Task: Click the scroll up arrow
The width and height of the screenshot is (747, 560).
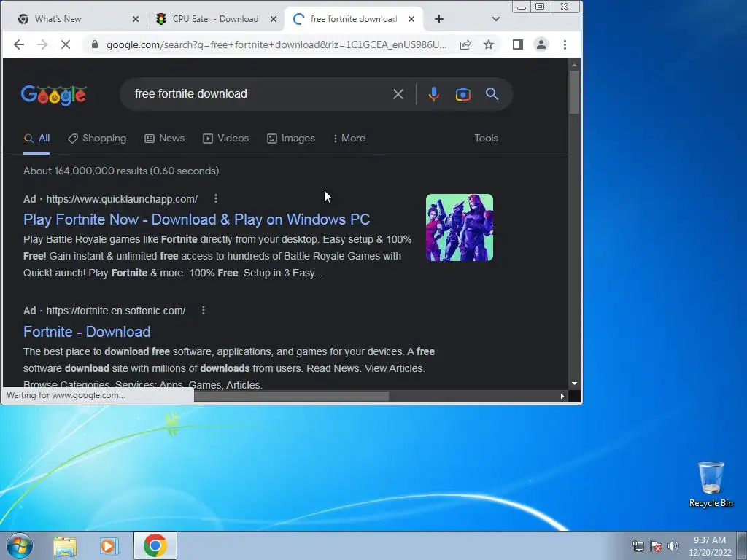Action: point(574,65)
